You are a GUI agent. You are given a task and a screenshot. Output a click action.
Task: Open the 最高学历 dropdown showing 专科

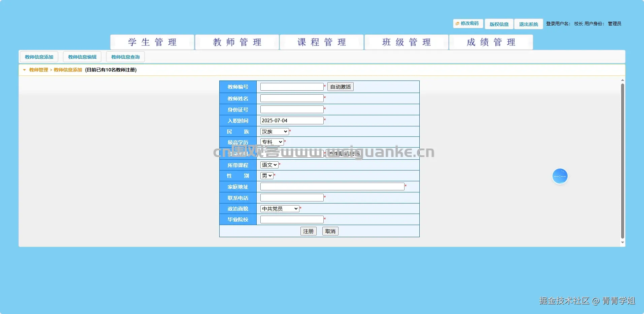point(272,142)
